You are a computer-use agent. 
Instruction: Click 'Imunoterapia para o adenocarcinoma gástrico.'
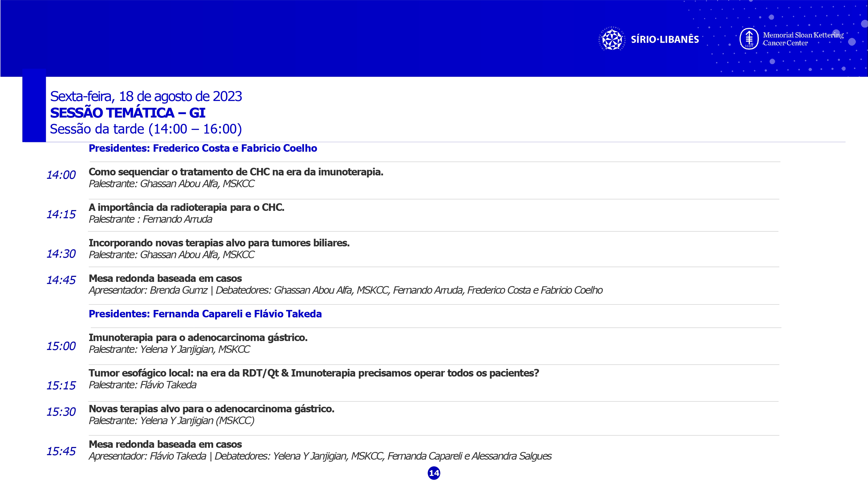(198, 338)
